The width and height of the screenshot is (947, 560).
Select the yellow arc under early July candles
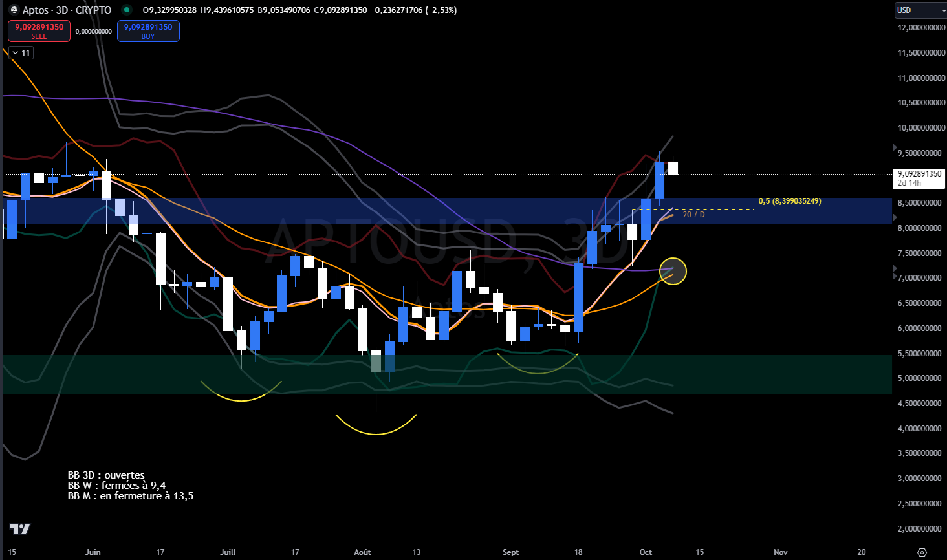pyautogui.click(x=241, y=400)
